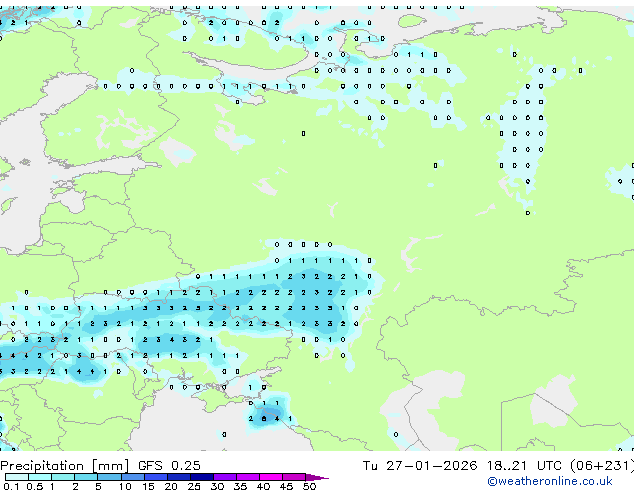Click the legend label '50'
This screenshot has height=490, width=634.
309,486
